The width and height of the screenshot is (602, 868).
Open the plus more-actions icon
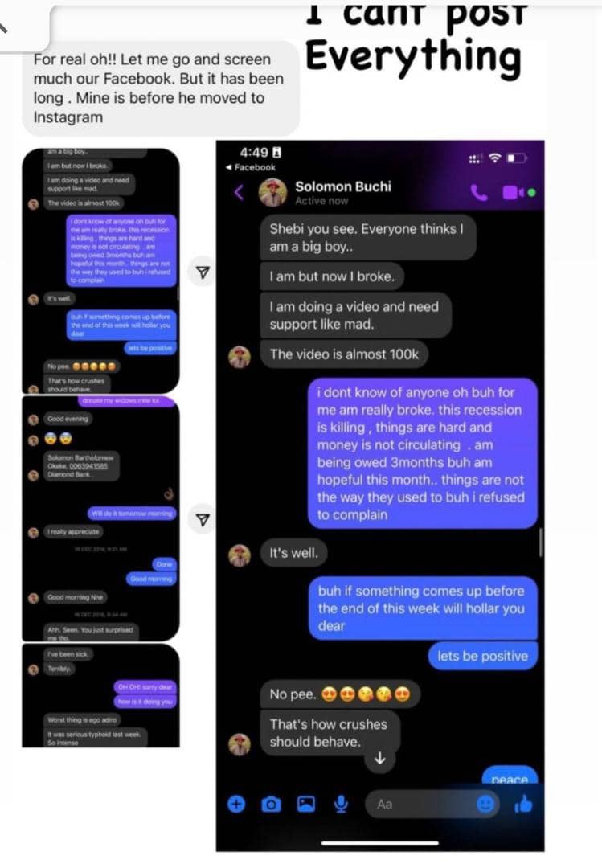tap(236, 804)
